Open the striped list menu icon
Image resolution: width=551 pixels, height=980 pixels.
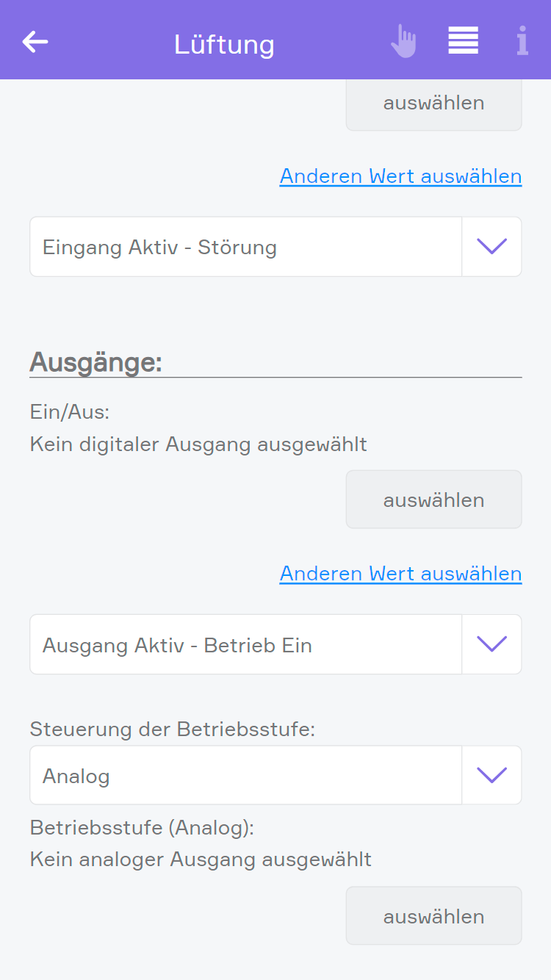pyautogui.click(x=463, y=40)
